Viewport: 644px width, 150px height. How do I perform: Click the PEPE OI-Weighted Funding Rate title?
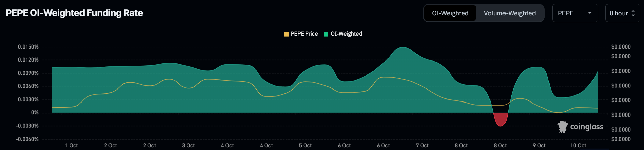pos(74,13)
